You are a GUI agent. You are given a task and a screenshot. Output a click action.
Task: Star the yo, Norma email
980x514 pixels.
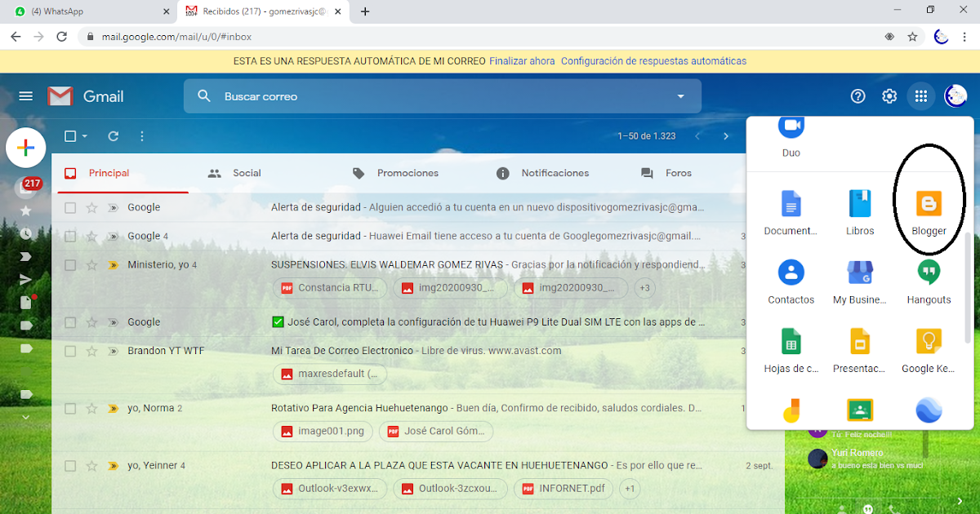pyautogui.click(x=92, y=408)
